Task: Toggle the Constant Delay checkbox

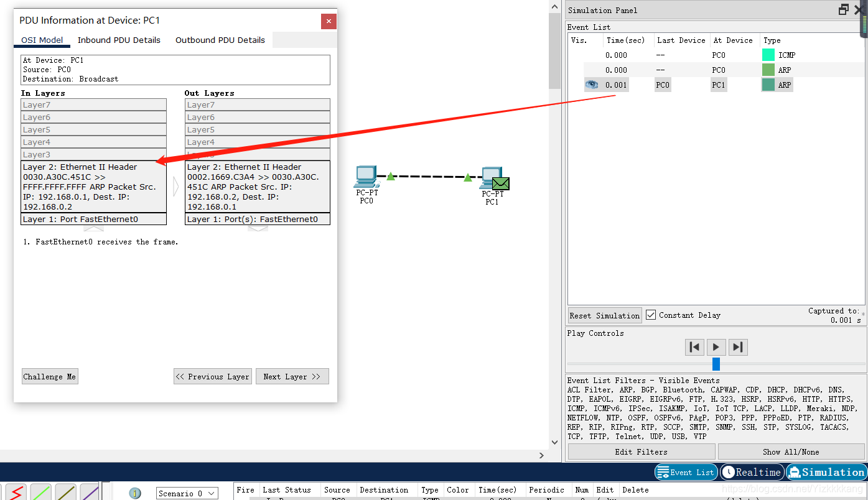Action: (x=651, y=315)
